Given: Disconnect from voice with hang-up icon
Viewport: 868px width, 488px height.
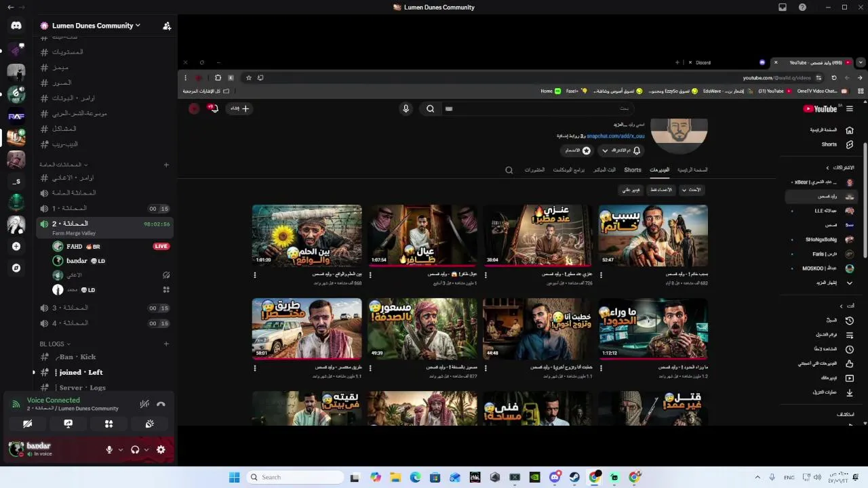Looking at the screenshot, I should [x=161, y=404].
